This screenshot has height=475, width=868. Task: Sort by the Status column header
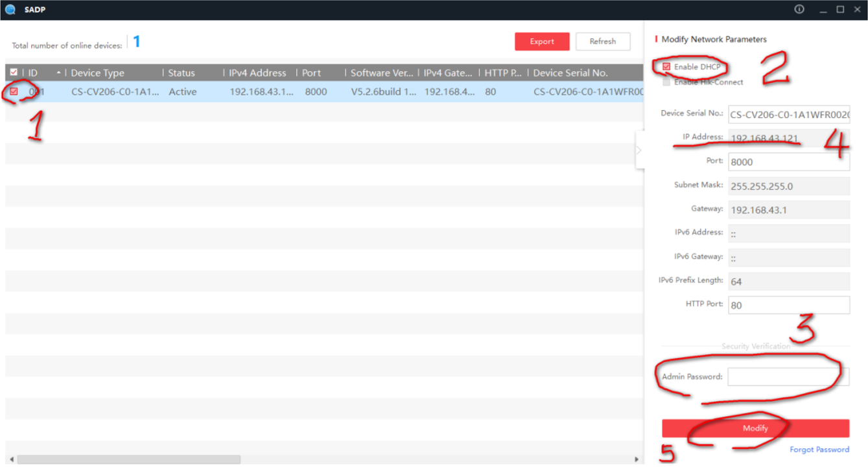coord(182,73)
